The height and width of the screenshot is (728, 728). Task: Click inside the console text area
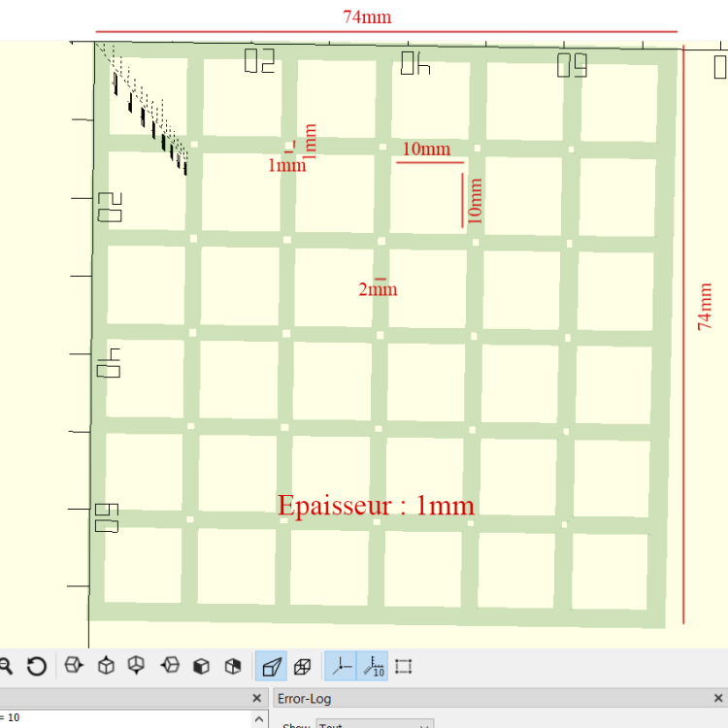[125, 718]
